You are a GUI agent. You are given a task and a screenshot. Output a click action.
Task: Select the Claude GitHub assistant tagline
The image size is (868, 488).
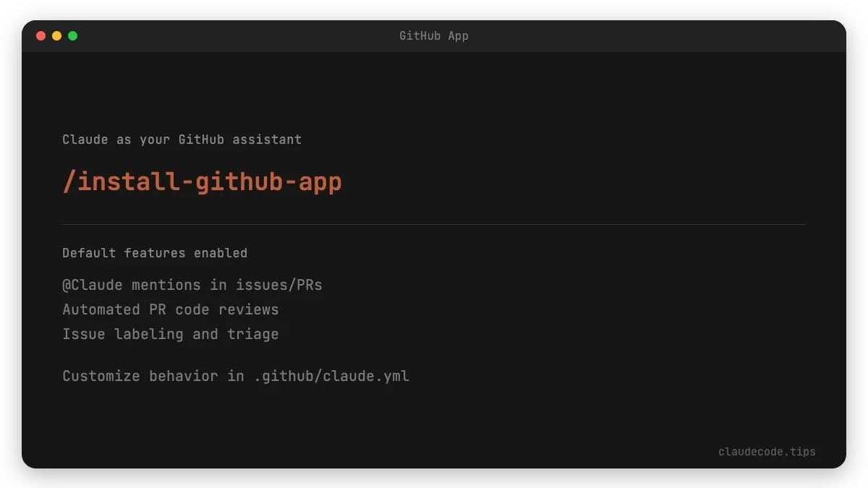(182, 140)
